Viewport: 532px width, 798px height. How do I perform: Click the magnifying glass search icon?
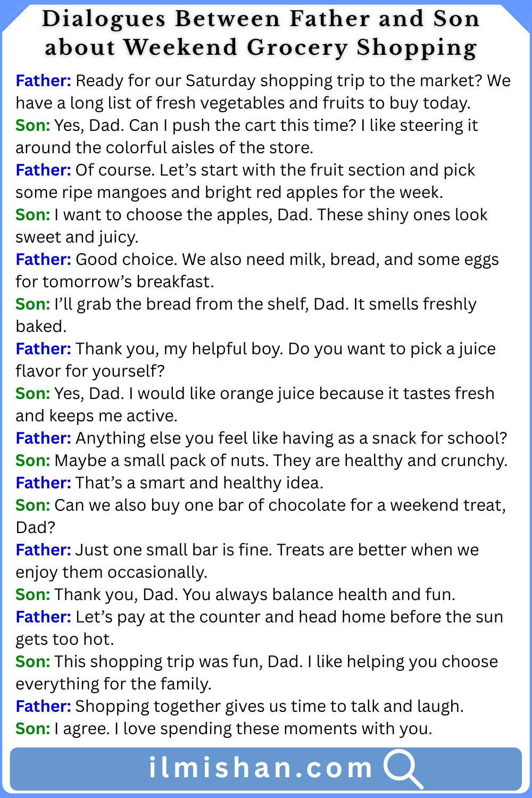tap(403, 768)
